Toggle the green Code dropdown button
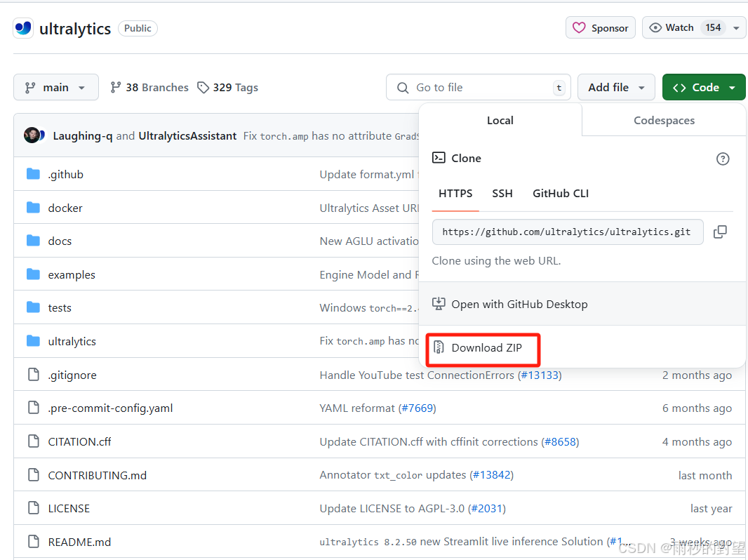This screenshot has height=560, width=748. (x=704, y=87)
